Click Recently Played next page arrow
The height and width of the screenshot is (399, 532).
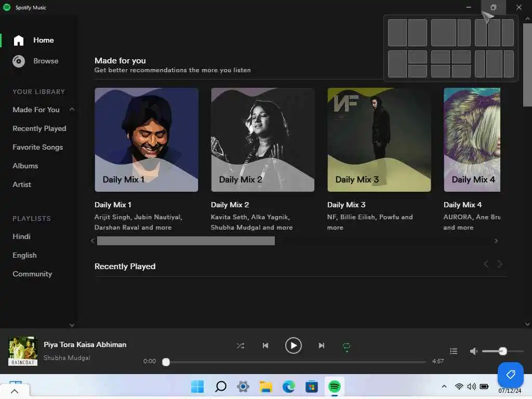coord(500,264)
